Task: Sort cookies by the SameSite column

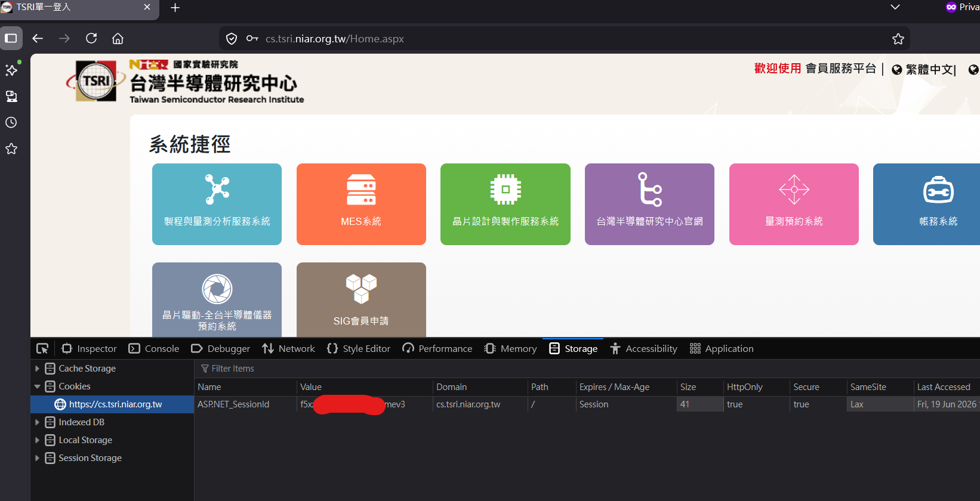Action: pyautogui.click(x=880, y=387)
